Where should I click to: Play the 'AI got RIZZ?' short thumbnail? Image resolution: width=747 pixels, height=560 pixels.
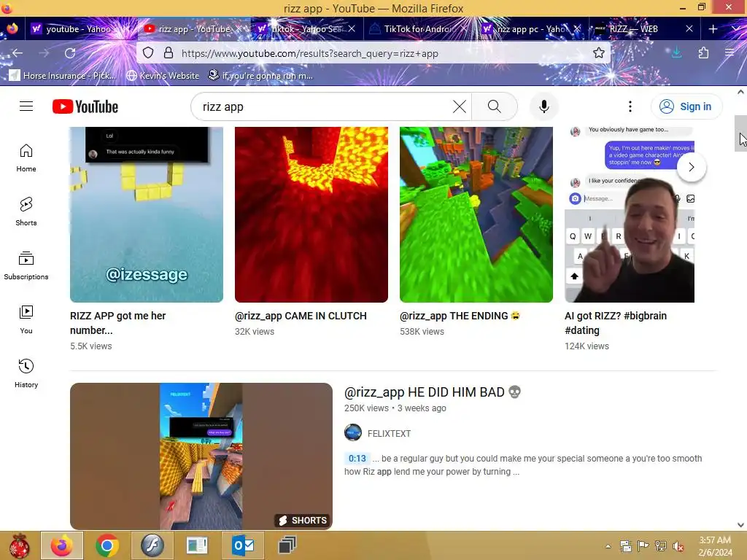click(x=630, y=214)
